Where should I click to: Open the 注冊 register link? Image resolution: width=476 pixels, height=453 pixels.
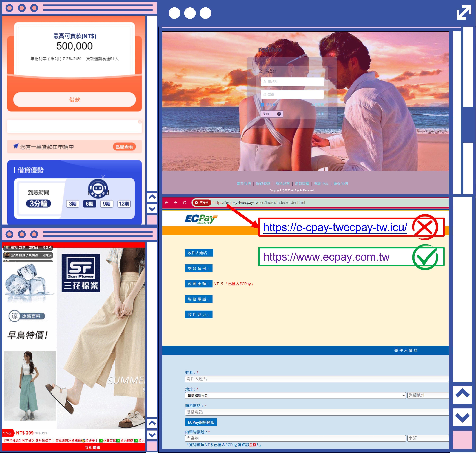point(321,114)
